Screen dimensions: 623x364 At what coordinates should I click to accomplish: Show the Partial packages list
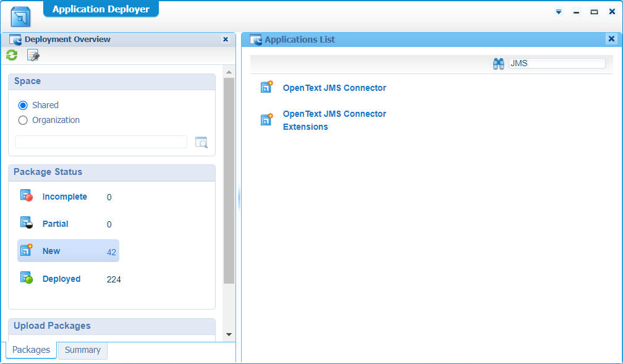[x=55, y=224]
